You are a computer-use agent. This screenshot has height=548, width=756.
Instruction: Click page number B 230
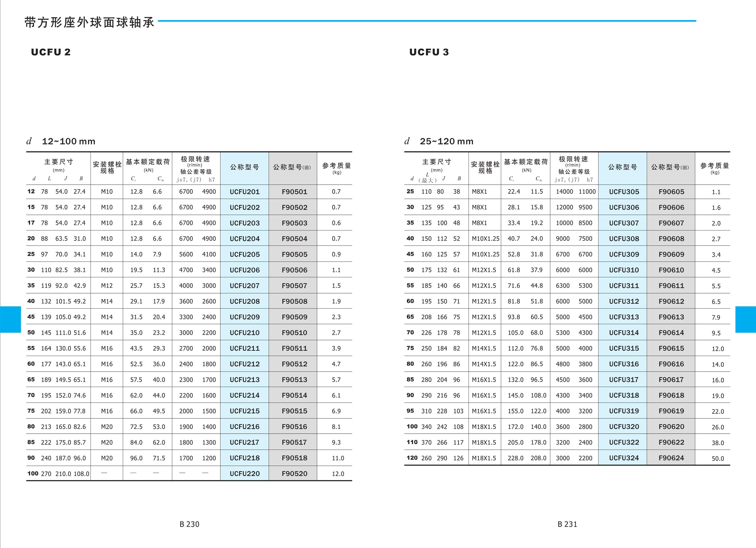(189, 524)
